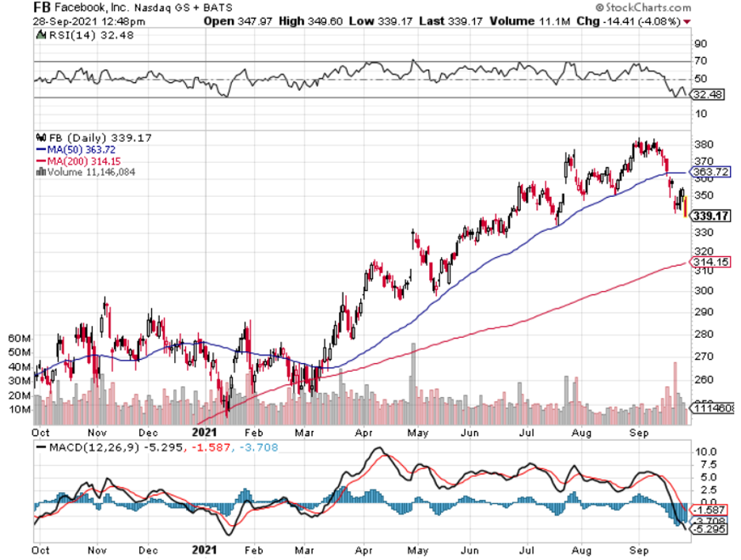
Task: Click the latest yellow-highlighted candlestick
Action: (686, 206)
